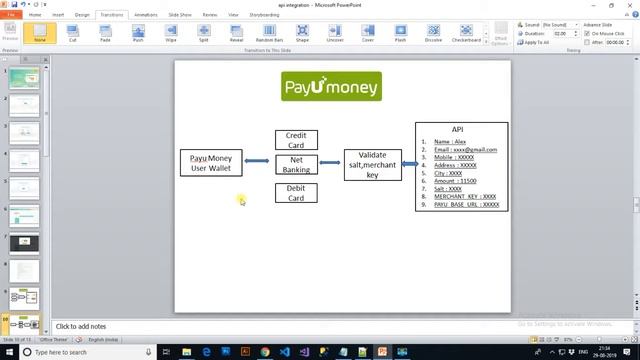Switch to Normal view in status bar

tap(534, 340)
